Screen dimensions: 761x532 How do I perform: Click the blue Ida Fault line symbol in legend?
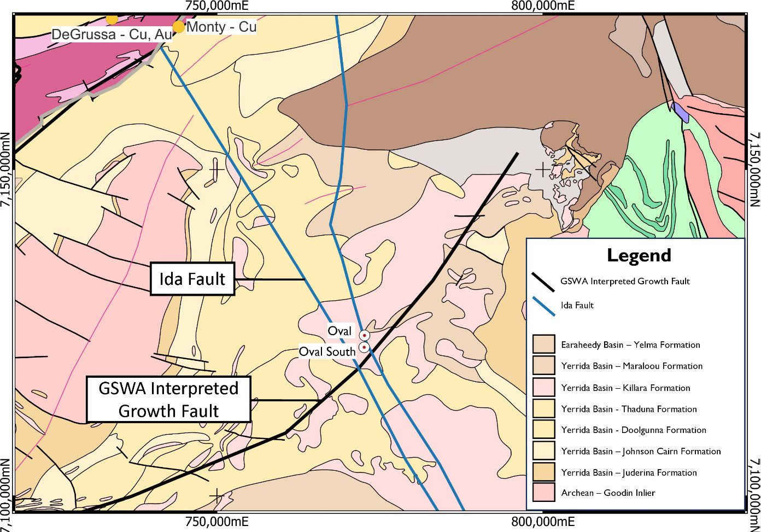[x=543, y=306]
